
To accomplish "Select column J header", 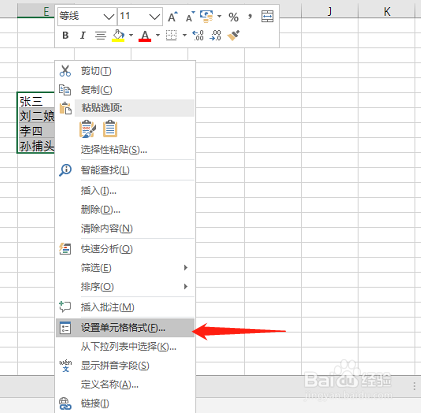I will [x=330, y=12].
